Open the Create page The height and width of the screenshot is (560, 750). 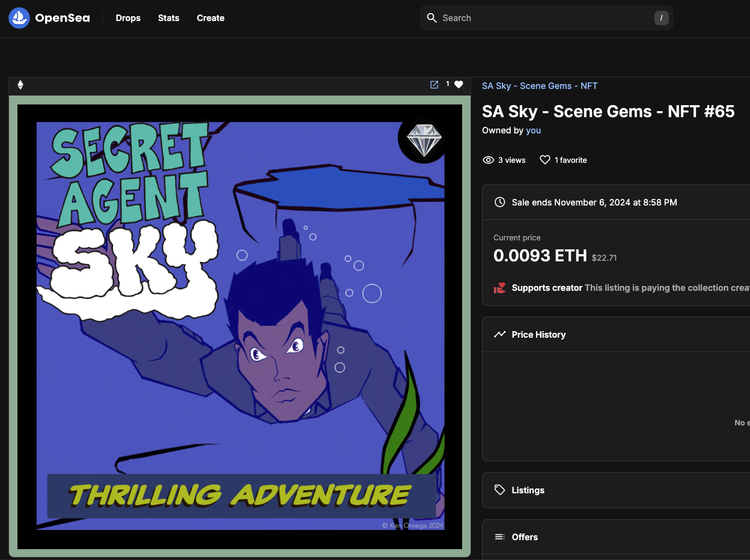210,18
